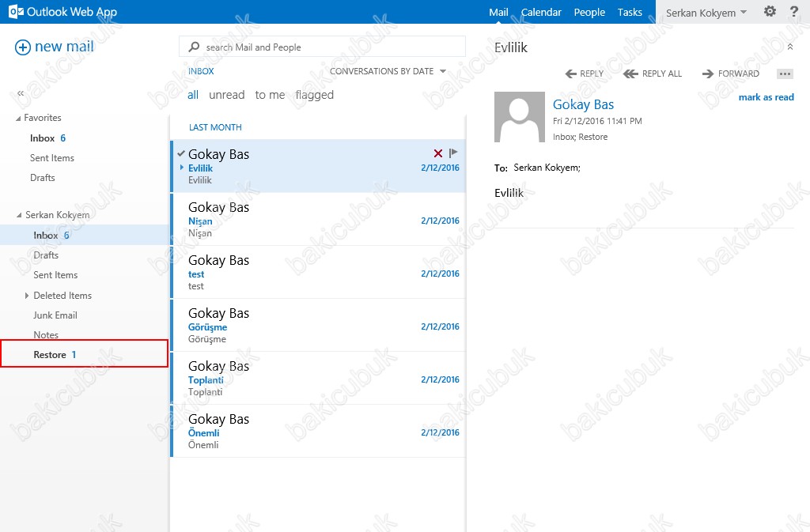Open Favorites Inbox folder
The image size is (810, 532).
[x=47, y=138]
